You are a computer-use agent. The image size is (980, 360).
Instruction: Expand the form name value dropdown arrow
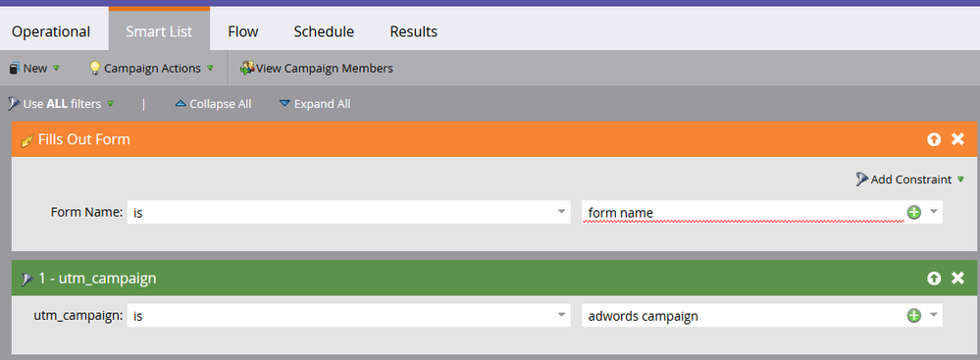(934, 212)
